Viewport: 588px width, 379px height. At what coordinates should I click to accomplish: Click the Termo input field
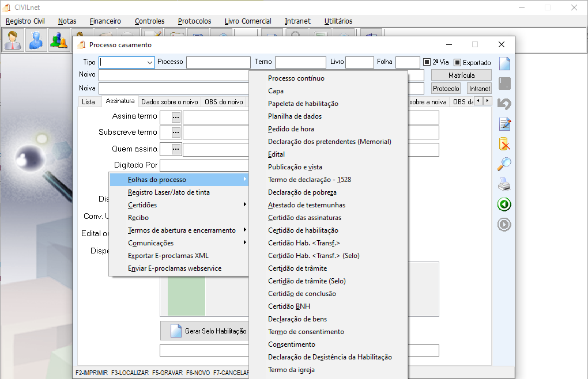pyautogui.click(x=300, y=63)
